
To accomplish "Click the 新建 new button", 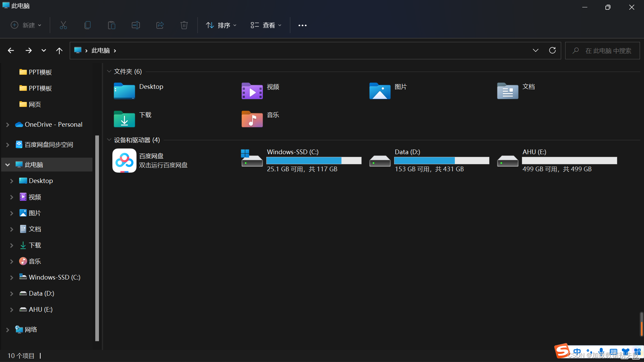I will 26,25.
